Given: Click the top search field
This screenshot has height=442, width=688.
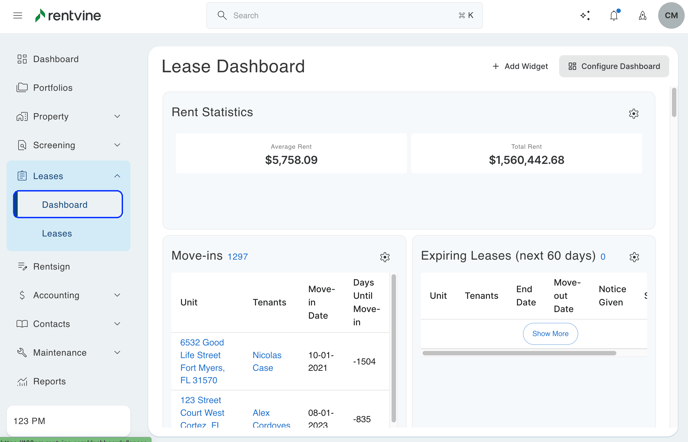Looking at the screenshot, I should pyautogui.click(x=345, y=16).
